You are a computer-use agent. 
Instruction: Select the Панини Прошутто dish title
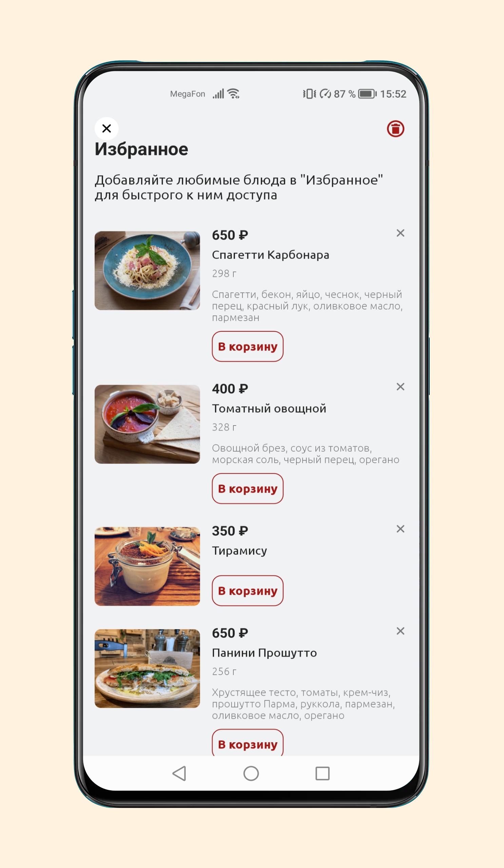[x=264, y=653]
